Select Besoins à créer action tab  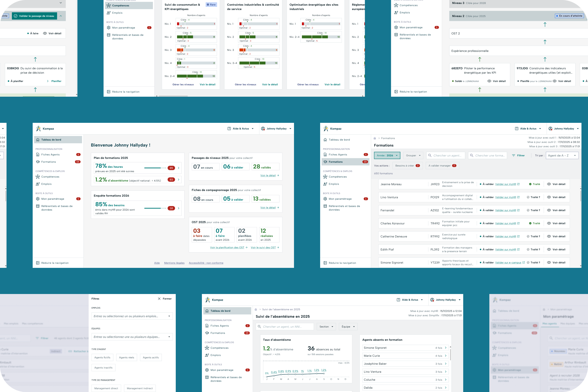pos(407,166)
